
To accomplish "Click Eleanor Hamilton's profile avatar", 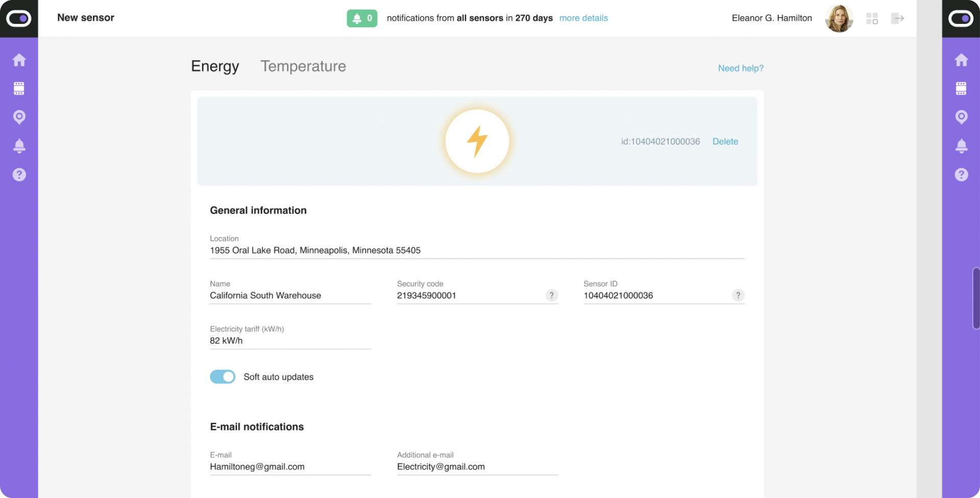I will pyautogui.click(x=839, y=18).
